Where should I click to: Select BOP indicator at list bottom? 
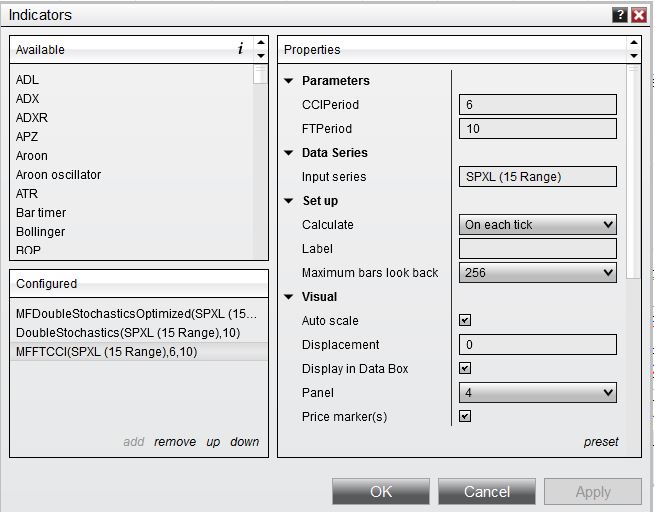coord(28,250)
